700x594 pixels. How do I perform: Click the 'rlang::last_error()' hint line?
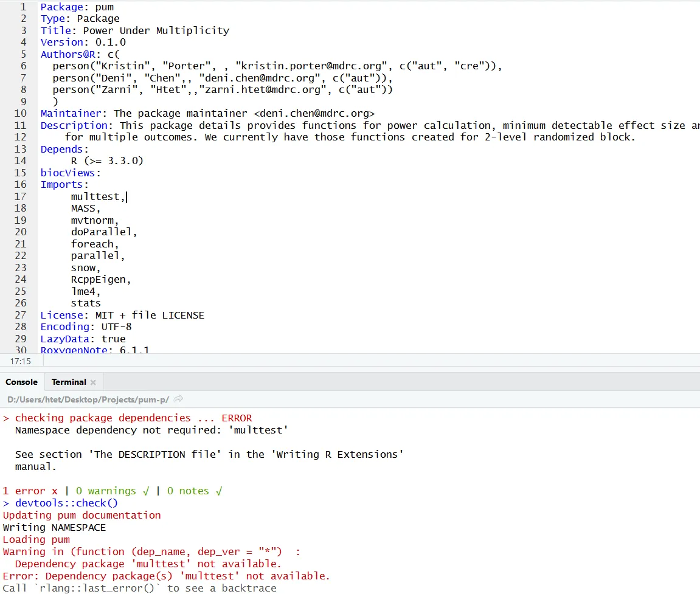coord(139,588)
